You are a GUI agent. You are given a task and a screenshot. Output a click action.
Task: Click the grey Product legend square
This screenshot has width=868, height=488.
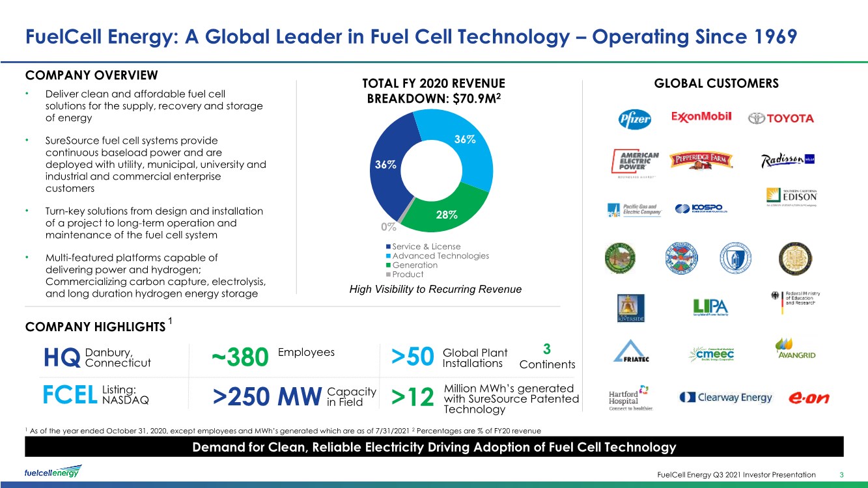389,275
